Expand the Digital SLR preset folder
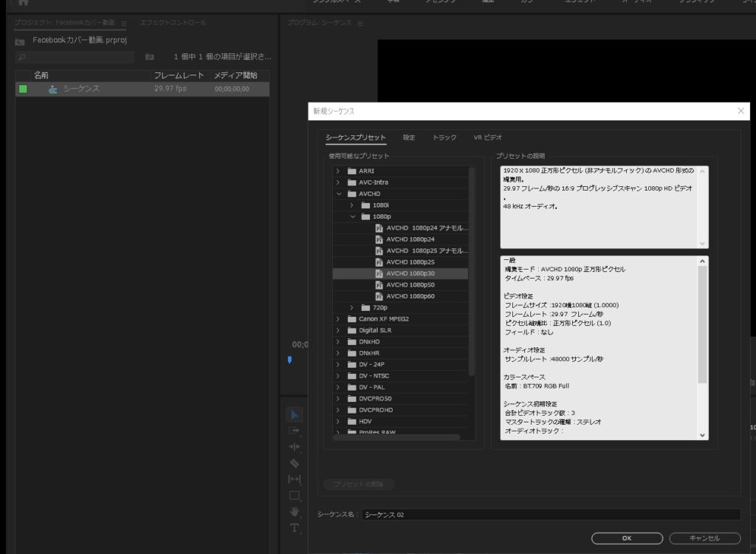This screenshot has width=756, height=554. pyautogui.click(x=338, y=330)
